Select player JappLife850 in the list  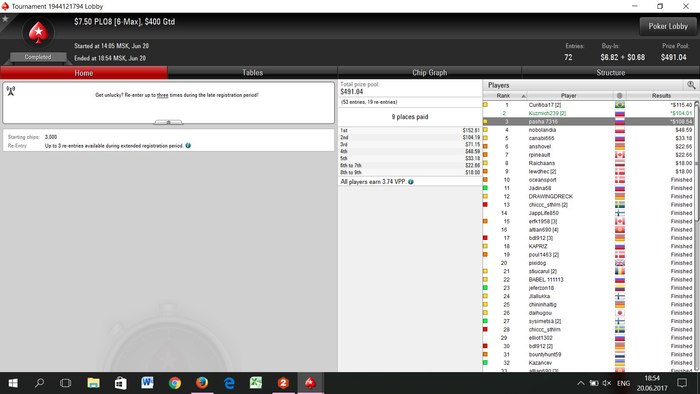coord(588,213)
